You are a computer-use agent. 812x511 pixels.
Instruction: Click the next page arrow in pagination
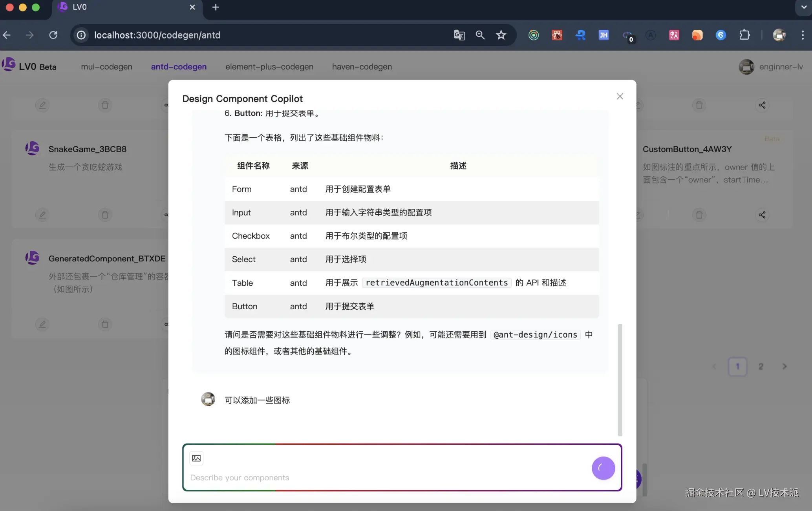click(784, 367)
